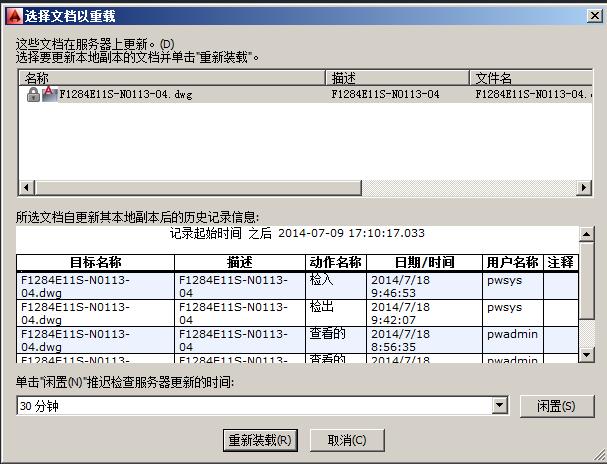607x464 pixels.
Task: Click the 2014/7/18 9:46:53 date cell
Action: tap(424, 286)
